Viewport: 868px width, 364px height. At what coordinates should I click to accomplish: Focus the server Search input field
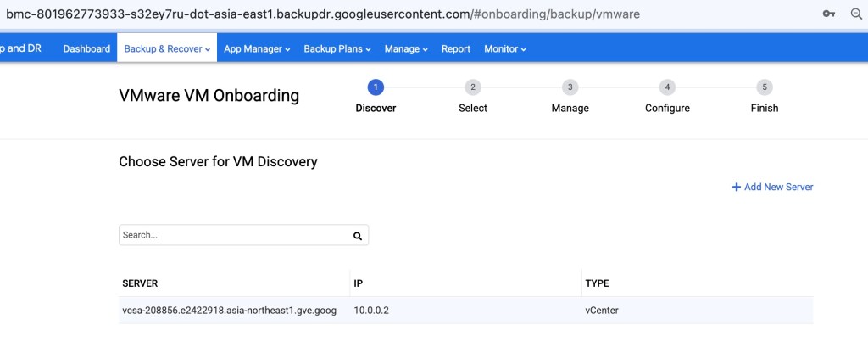tap(233, 236)
